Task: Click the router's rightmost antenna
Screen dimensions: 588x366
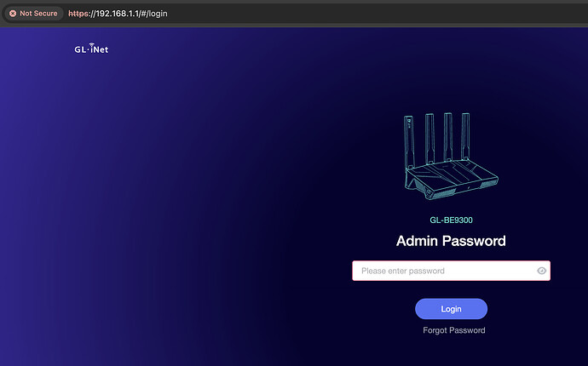Action: pos(467,136)
